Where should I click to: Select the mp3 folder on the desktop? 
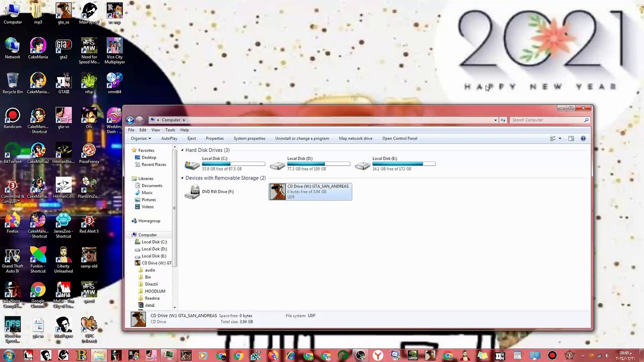[x=38, y=14]
